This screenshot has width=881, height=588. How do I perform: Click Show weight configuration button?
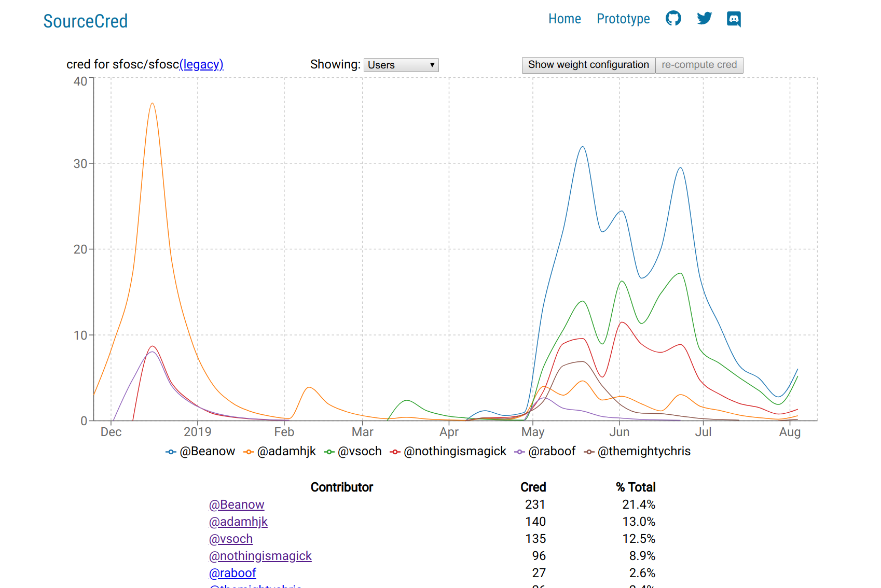pyautogui.click(x=588, y=65)
